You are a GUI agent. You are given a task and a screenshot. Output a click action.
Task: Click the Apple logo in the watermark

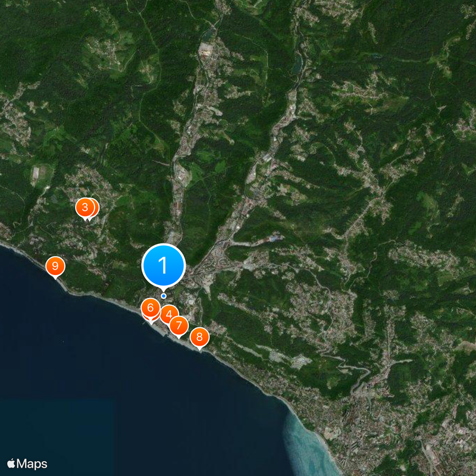click(11, 464)
